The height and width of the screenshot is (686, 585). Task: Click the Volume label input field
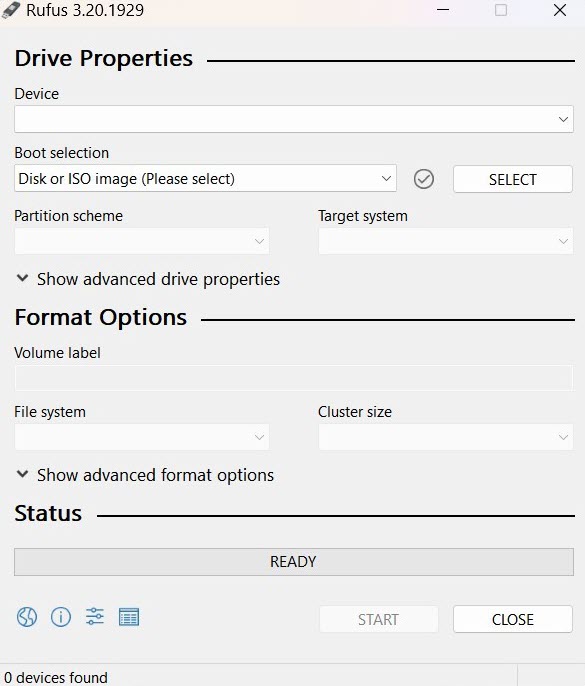pos(294,378)
